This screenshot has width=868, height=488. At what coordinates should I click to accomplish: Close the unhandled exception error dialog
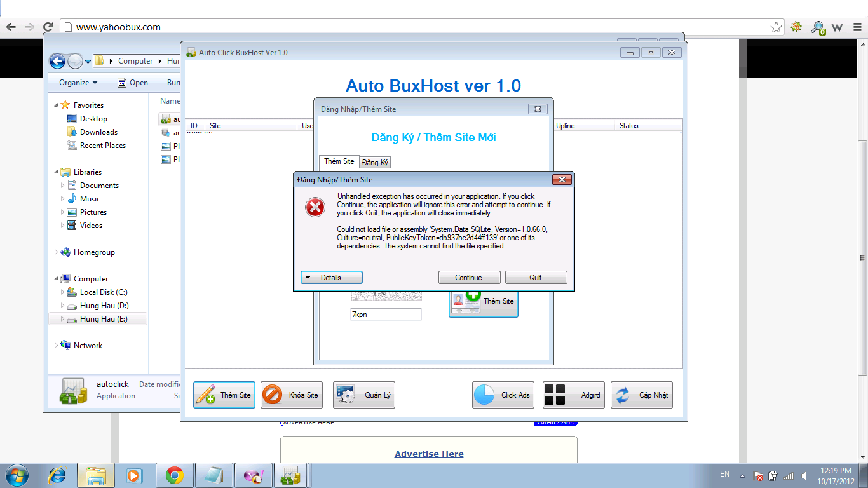point(562,180)
